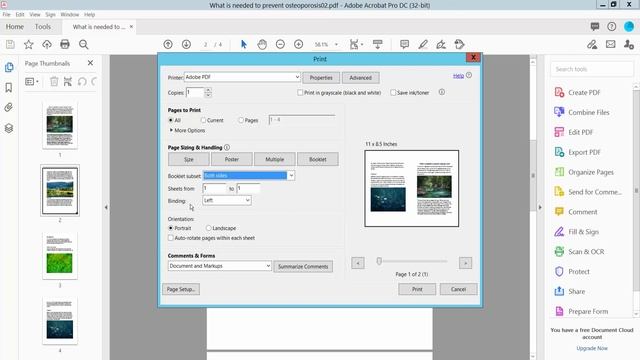Click the star bookmark toolbar icon
640x360 pixels.
(29, 44)
